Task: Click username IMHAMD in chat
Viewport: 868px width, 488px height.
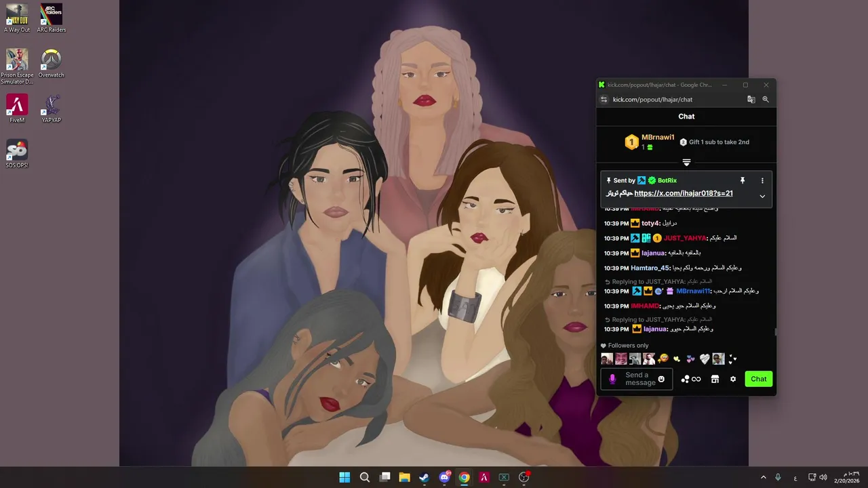Action: pos(646,306)
